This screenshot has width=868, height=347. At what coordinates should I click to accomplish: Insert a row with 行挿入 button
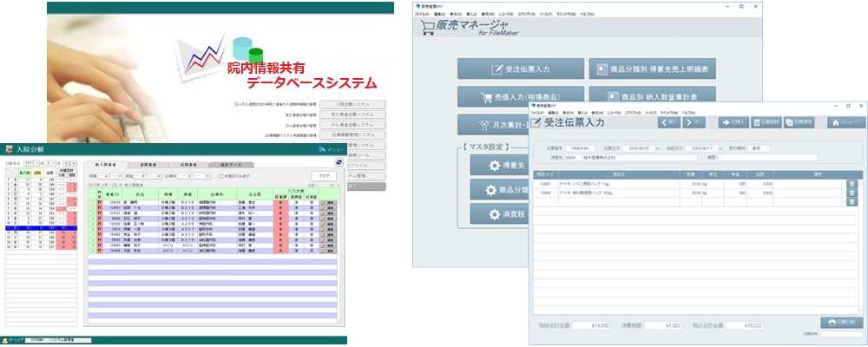click(733, 123)
